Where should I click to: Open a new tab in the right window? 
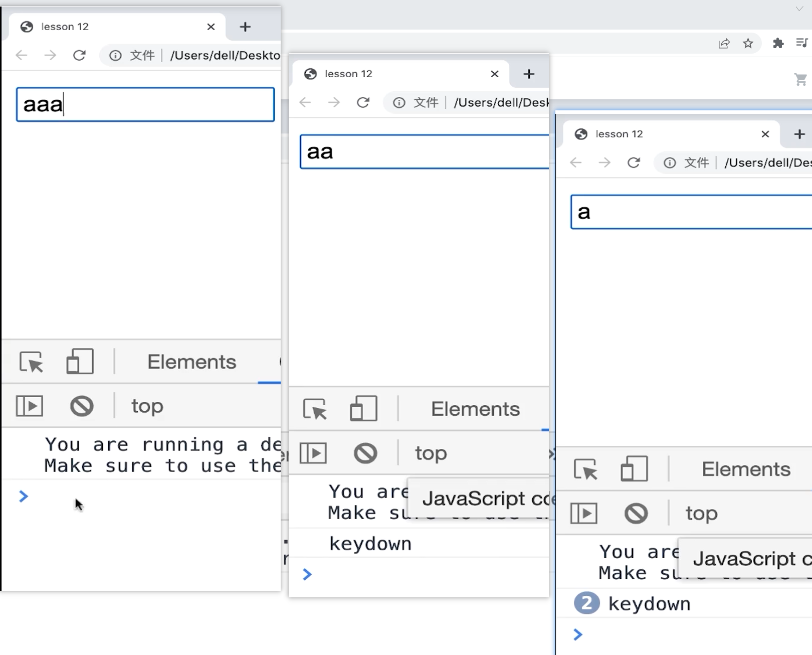pos(799,134)
